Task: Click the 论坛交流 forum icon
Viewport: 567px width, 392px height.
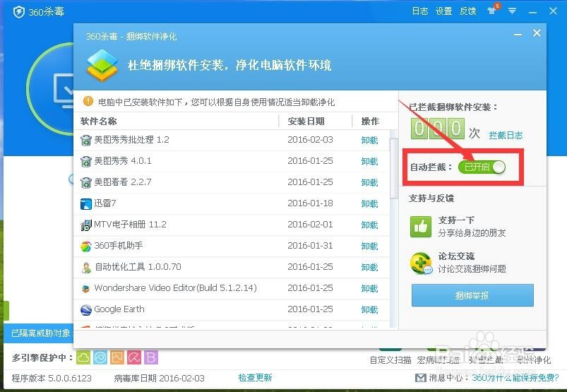Action: point(422,263)
